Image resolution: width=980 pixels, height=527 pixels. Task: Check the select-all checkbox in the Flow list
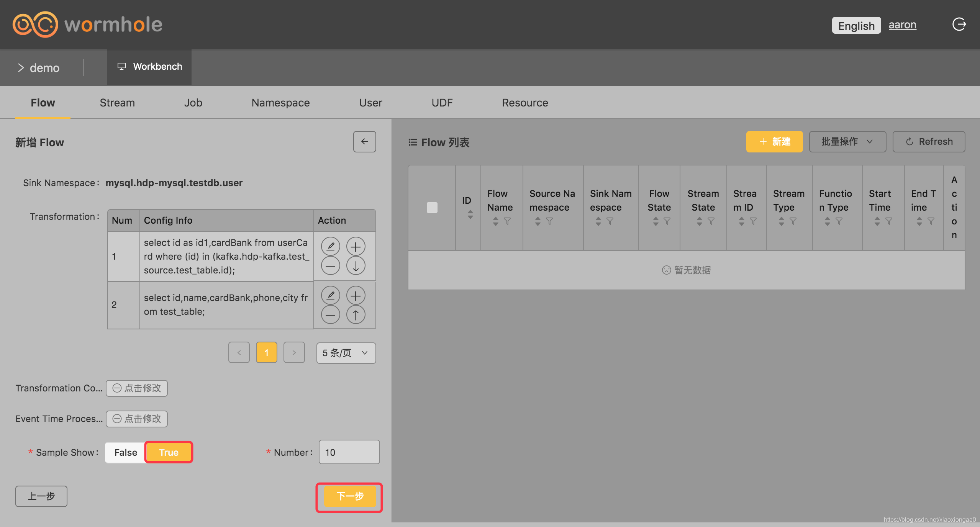coord(432,208)
